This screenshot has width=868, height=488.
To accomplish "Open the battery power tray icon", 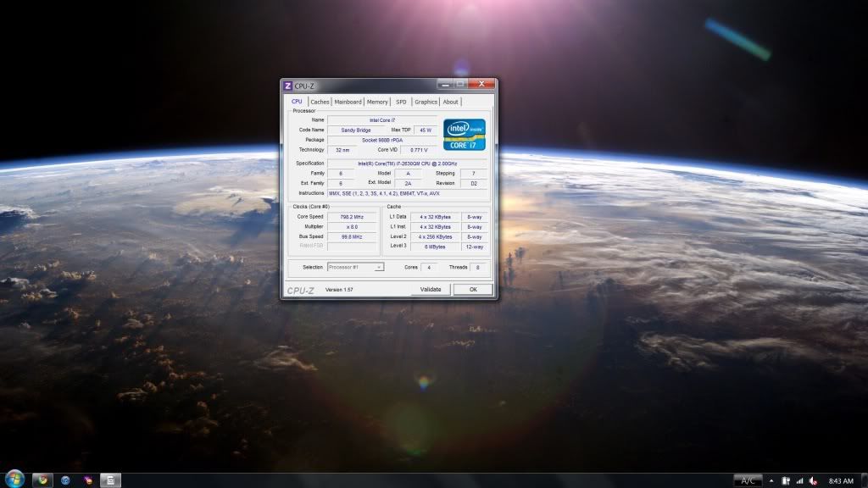I will (x=786, y=481).
